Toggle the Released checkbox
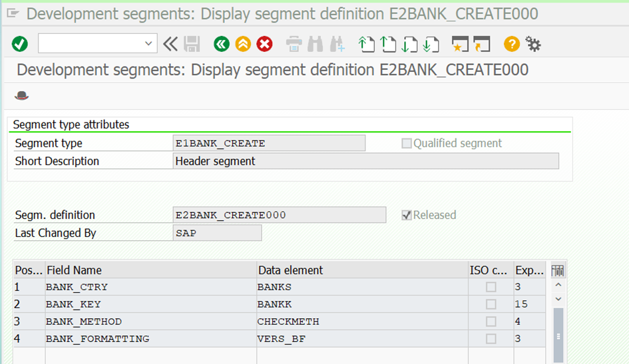Viewport: 629px width, 364px height. (407, 215)
